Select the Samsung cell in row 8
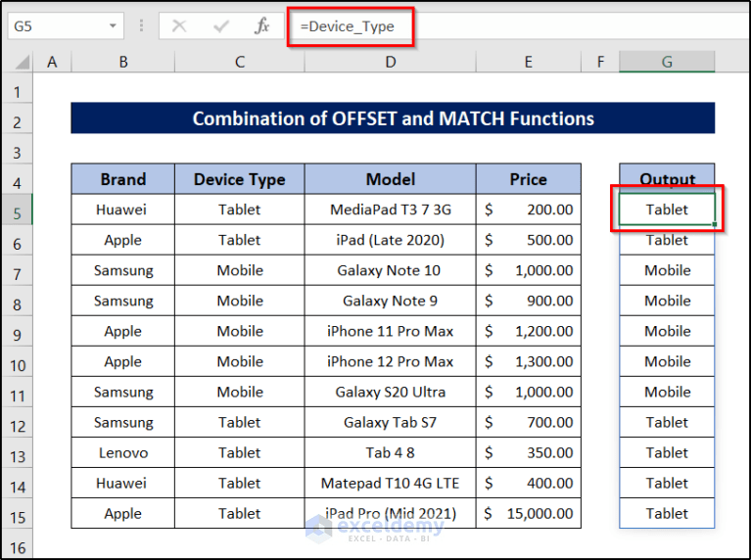 pos(123,301)
